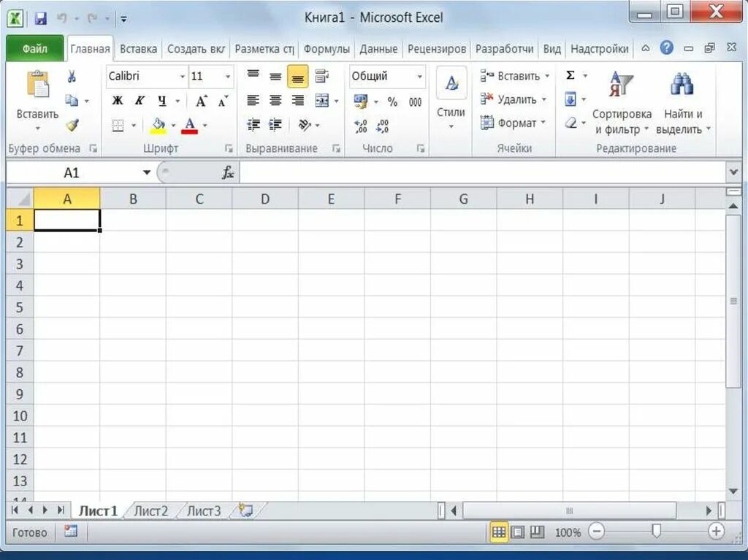Click zoom in plus button
748x560 pixels.
click(x=716, y=531)
